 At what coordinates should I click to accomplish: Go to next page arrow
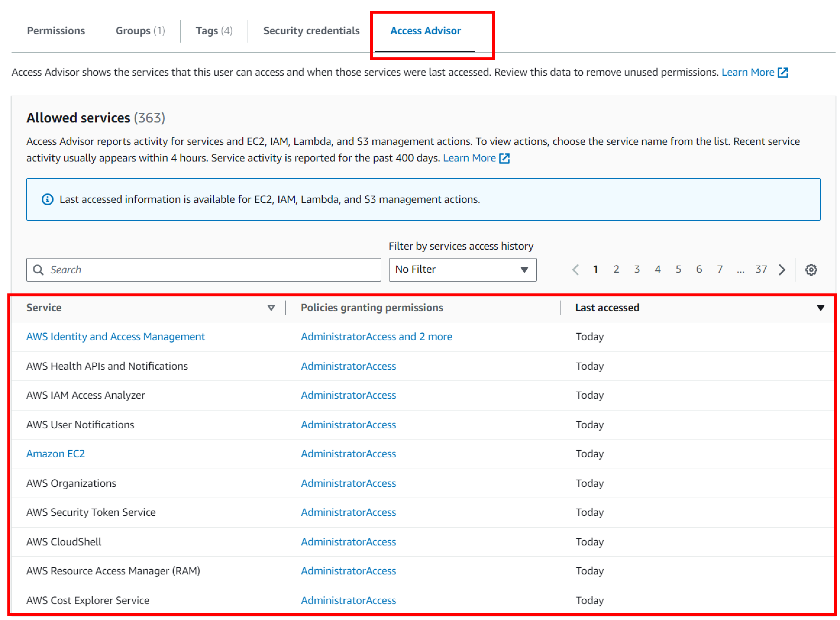click(782, 269)
